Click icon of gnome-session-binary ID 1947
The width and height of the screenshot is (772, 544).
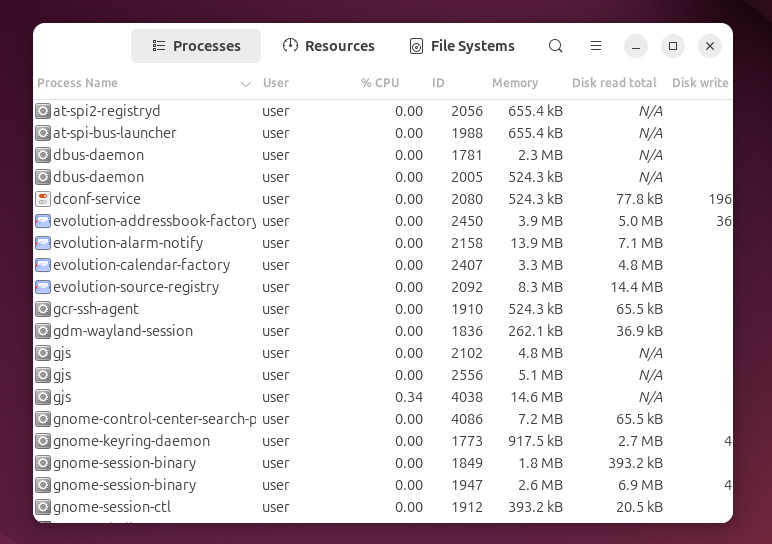tap(43, 485)
